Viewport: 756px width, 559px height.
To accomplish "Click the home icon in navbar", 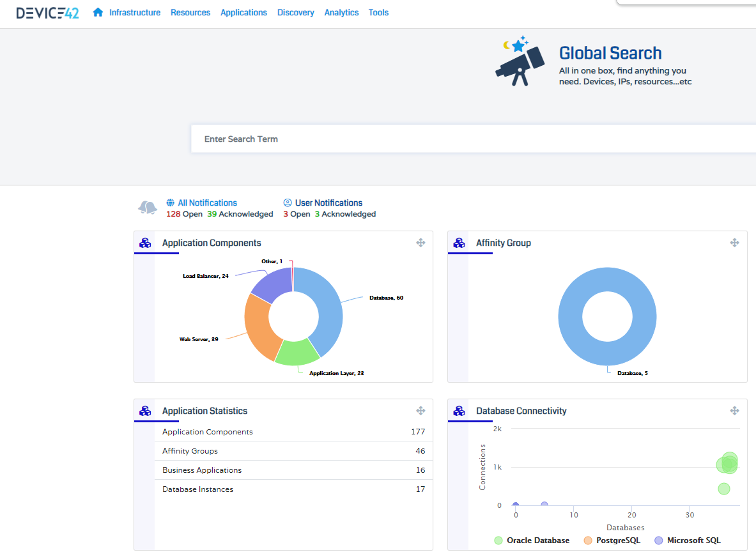I will [98, 12].
